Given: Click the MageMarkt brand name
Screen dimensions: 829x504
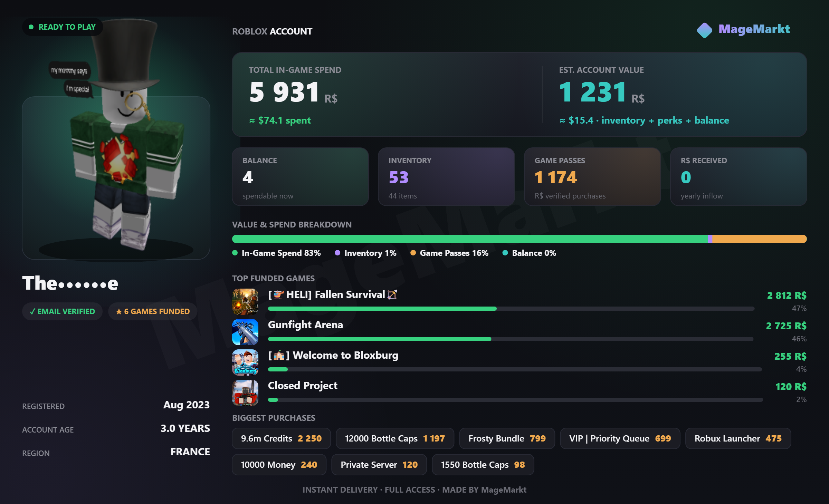Looking at the screenshot, I should tap(754, 29).
